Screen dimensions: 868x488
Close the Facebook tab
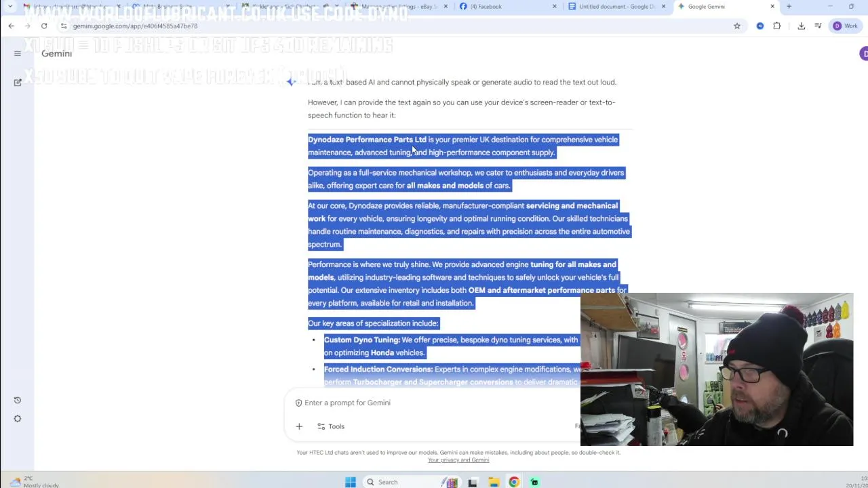point(554,7)
